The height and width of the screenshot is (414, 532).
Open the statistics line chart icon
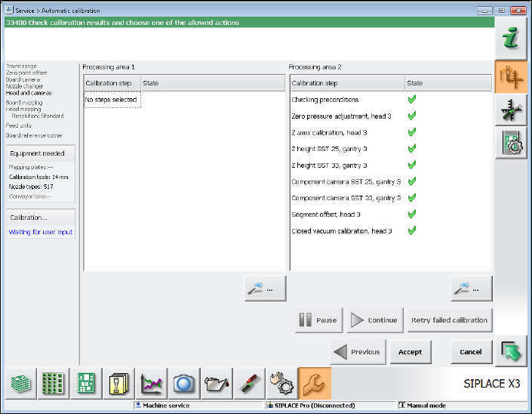[x=152, y=384]
